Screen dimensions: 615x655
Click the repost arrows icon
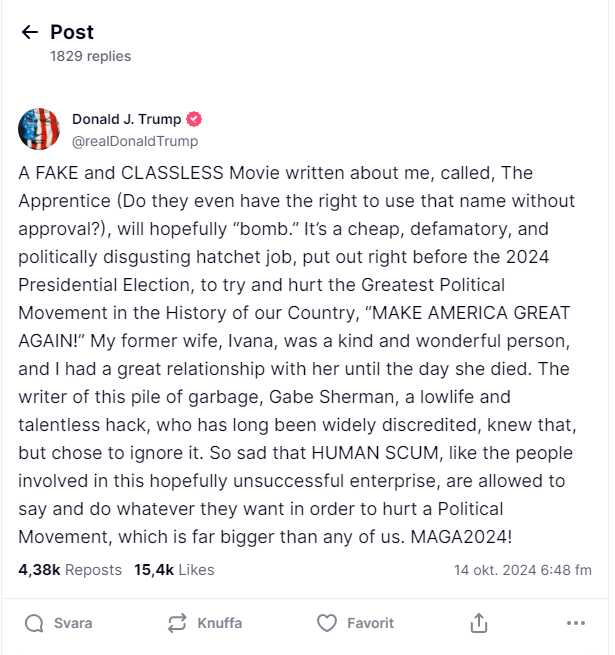pos(177,623)
